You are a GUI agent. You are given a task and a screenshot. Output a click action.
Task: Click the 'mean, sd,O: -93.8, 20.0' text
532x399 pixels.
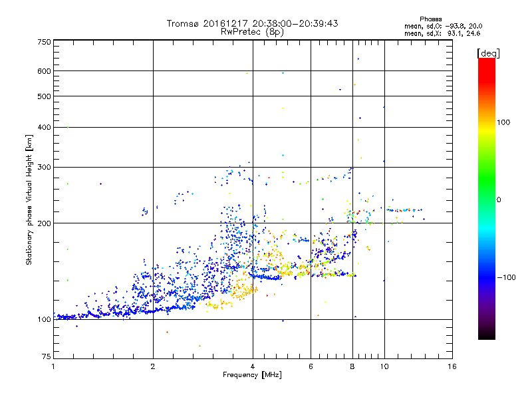point(443,26)
